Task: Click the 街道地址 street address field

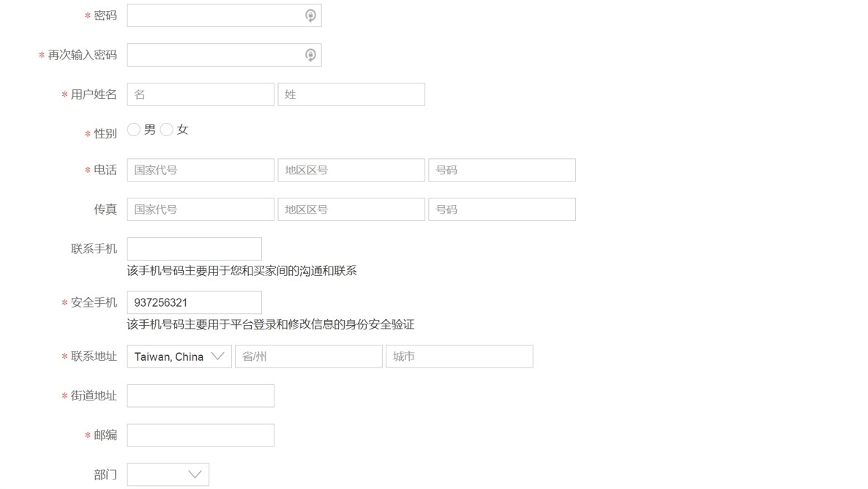Action: (201, 396)
